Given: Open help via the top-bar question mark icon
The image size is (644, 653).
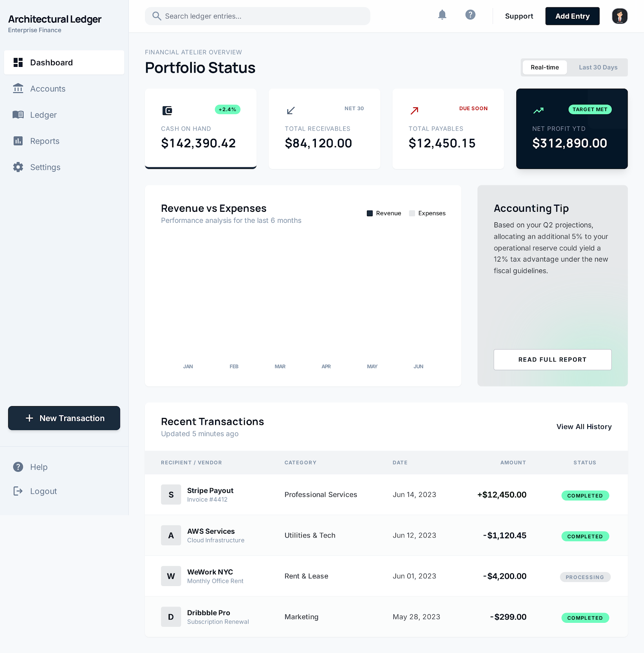Looking at the screenshot, I should (470, 15).
